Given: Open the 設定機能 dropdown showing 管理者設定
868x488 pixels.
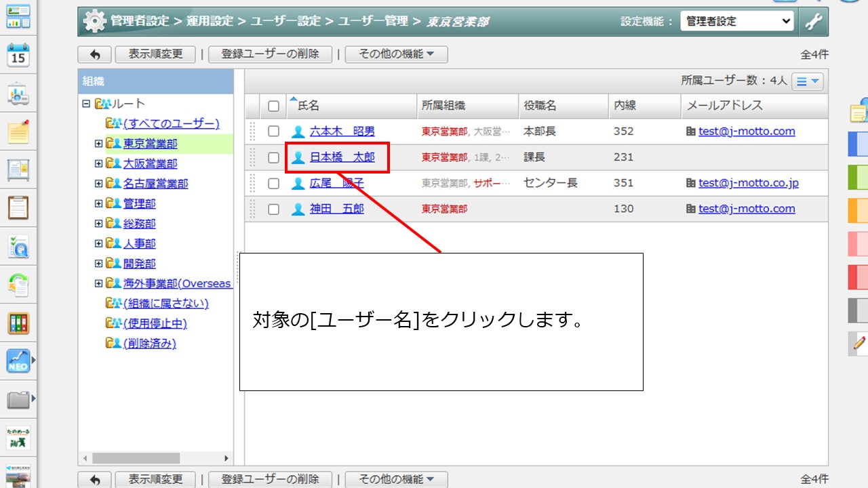Looking at the screenshot, I should tap(736, 22).
